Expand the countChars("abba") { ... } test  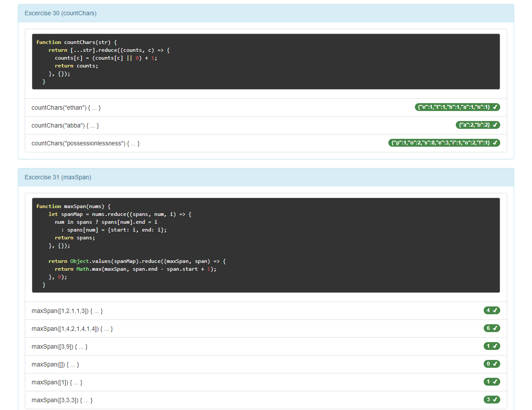pos(65,125)
